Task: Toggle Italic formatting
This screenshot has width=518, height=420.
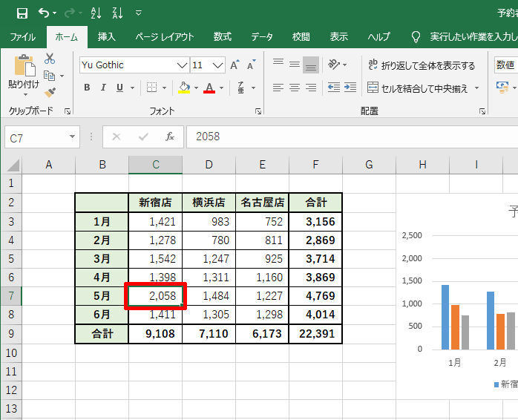Action: (x=103, y=88)
